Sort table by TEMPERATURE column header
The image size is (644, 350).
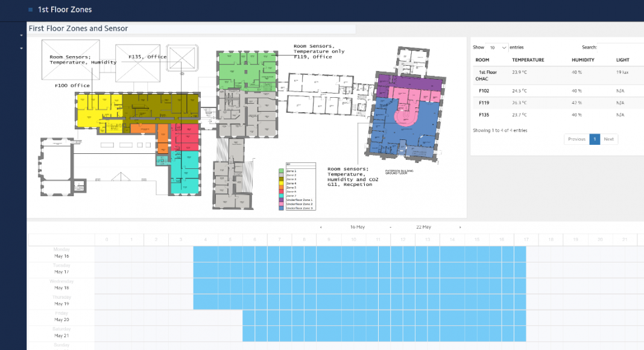[x=528, y=60]
